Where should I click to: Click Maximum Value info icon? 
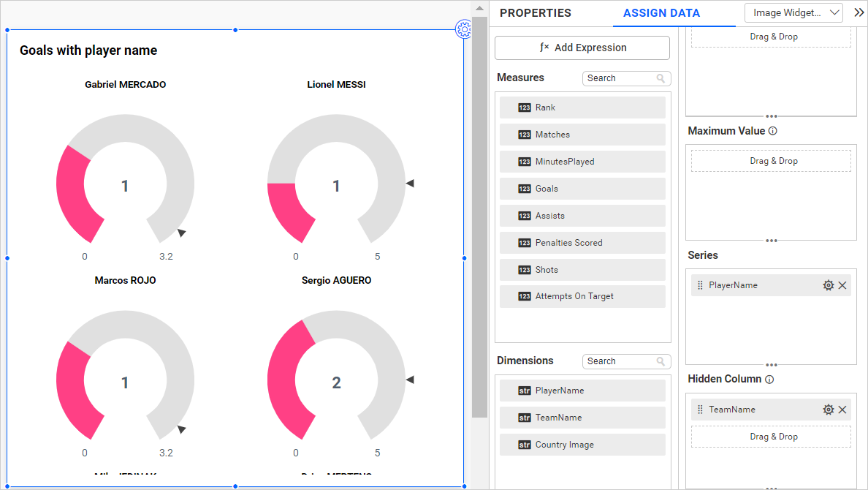[773, 132]
